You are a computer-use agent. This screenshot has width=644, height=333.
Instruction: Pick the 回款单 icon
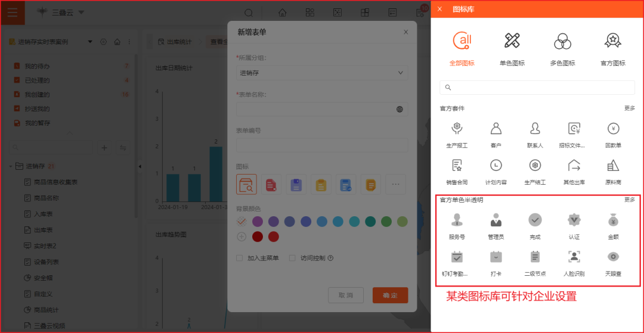coord(613,129)
